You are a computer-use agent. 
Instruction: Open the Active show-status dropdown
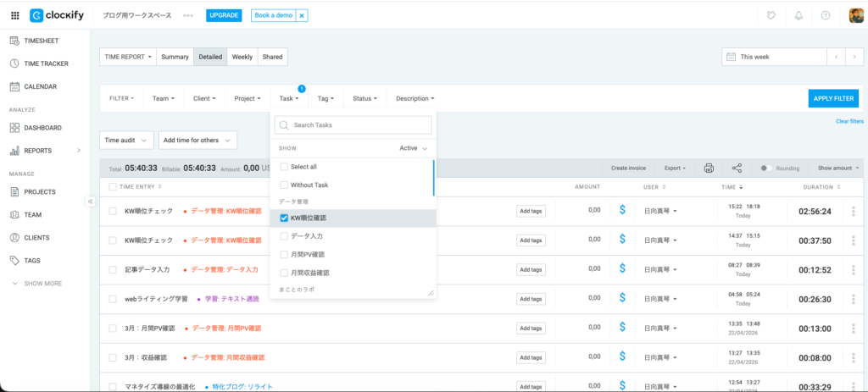tap(413, 148)
